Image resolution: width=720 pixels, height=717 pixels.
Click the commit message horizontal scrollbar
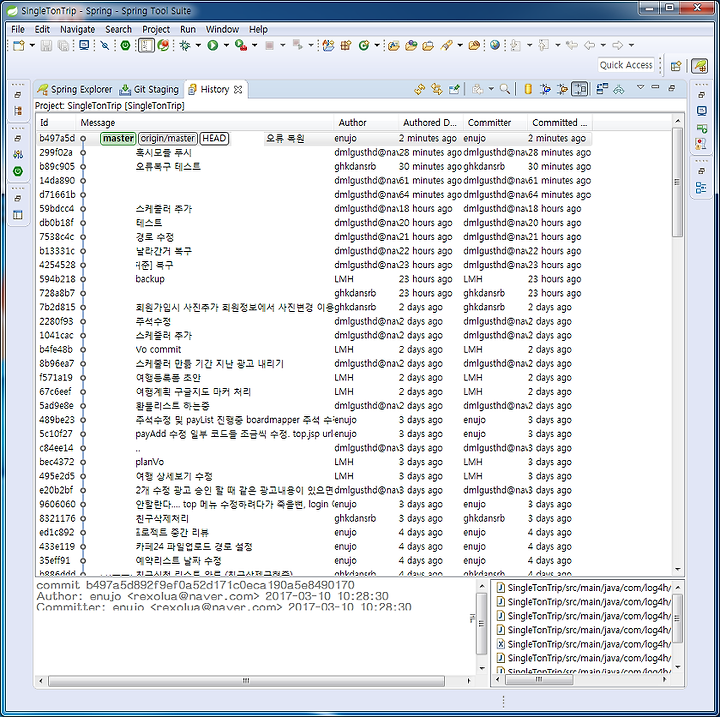click(246, 681)
